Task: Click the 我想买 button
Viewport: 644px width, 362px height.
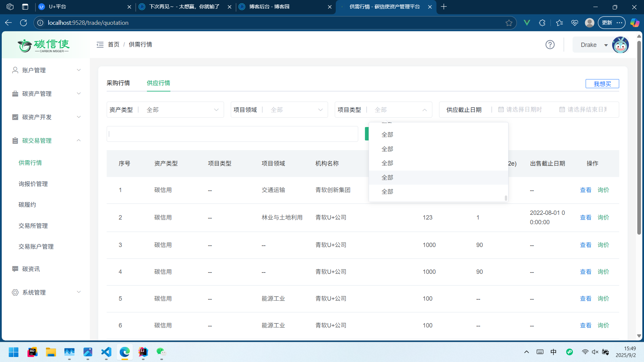Action: tap(602, 84)
